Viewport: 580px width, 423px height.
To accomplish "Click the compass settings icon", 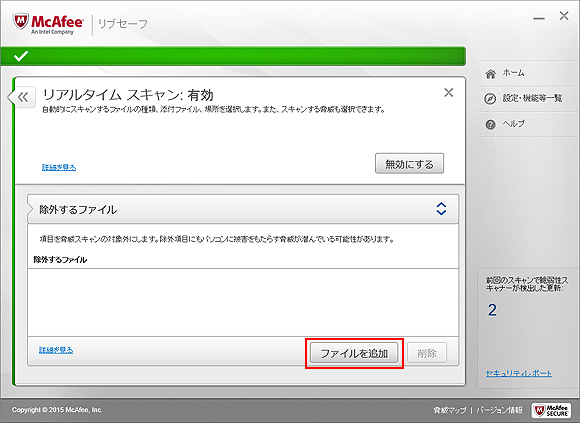I will (490, 99).
